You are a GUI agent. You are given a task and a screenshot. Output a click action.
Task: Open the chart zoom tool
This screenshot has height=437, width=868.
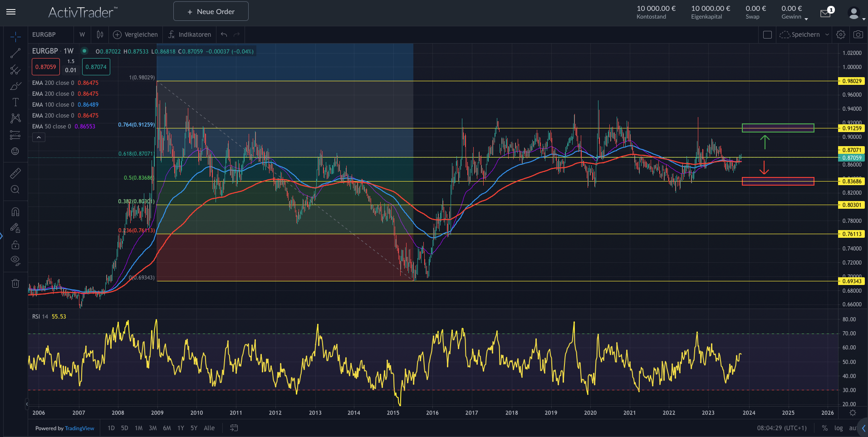[x=15, y=190]
